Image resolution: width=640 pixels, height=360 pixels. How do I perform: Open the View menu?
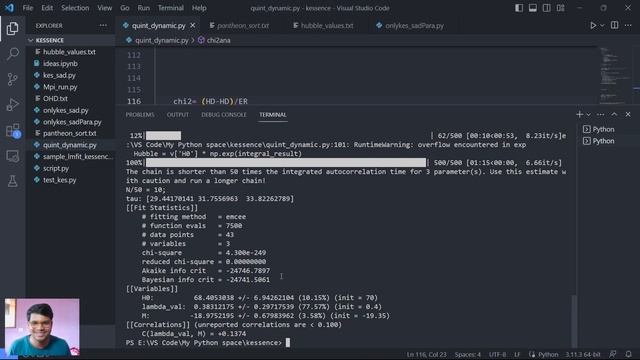pos(104,8)
